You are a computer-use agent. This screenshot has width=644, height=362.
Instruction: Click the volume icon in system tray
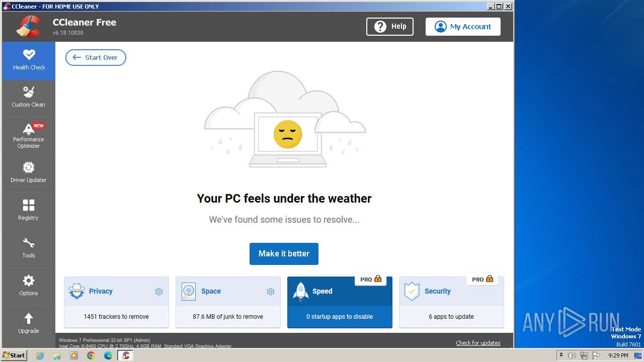(572, 355)
